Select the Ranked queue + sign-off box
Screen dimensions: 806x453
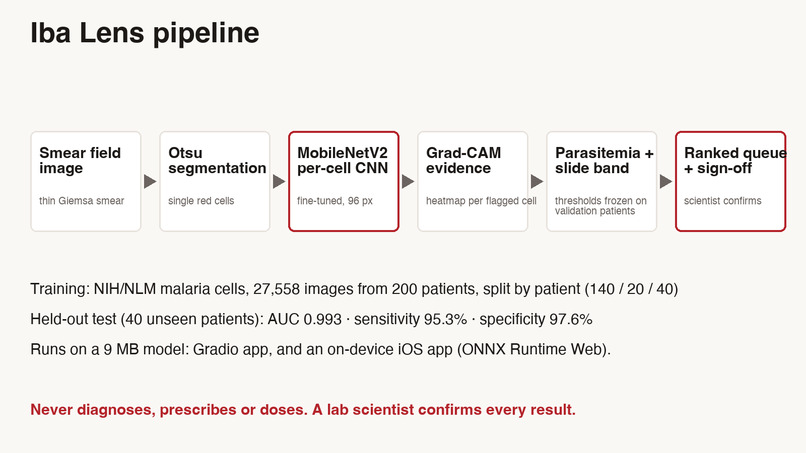pyautogui.click(x=731, y=182)
